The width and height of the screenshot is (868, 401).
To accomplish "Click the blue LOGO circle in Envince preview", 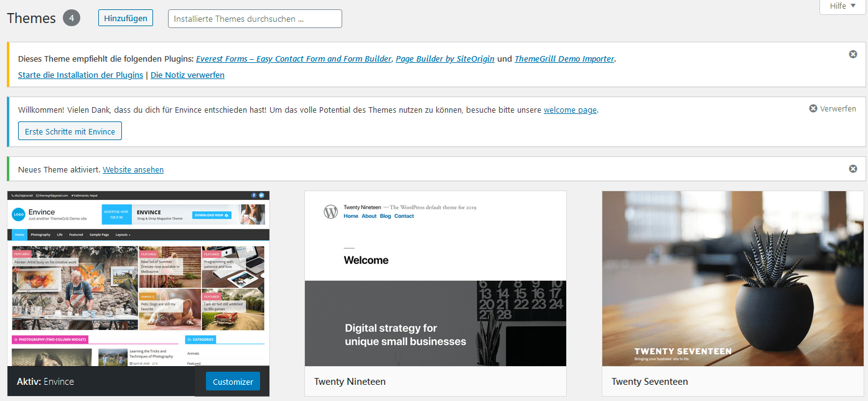I will pyautogui.click(x=19, y=215).
